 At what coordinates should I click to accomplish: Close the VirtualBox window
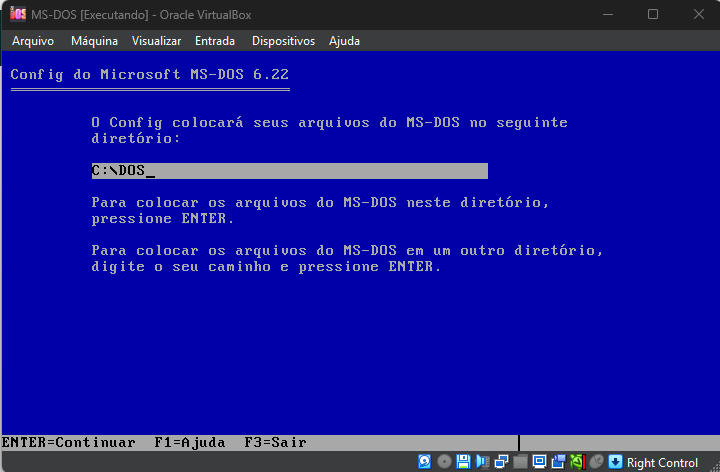tap(698, 14)
